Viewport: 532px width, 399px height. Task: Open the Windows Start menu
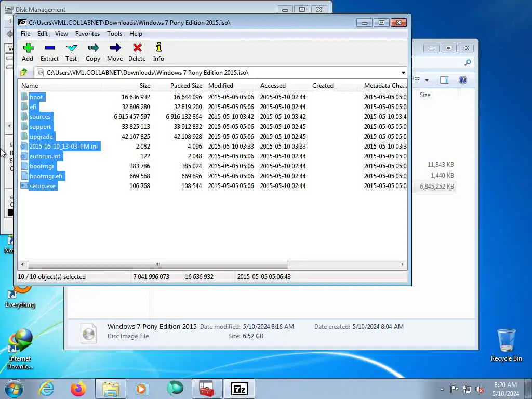click(x=14, y=389)
